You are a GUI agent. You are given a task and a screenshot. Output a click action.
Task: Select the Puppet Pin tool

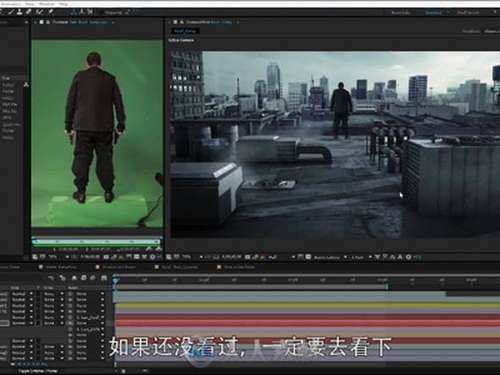coord(51,12)
